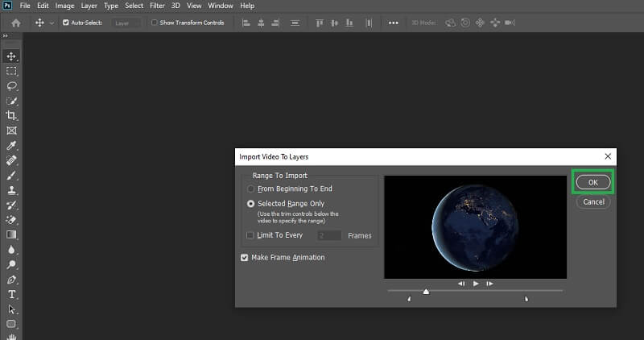Select the Pen tool

[11, 280]
